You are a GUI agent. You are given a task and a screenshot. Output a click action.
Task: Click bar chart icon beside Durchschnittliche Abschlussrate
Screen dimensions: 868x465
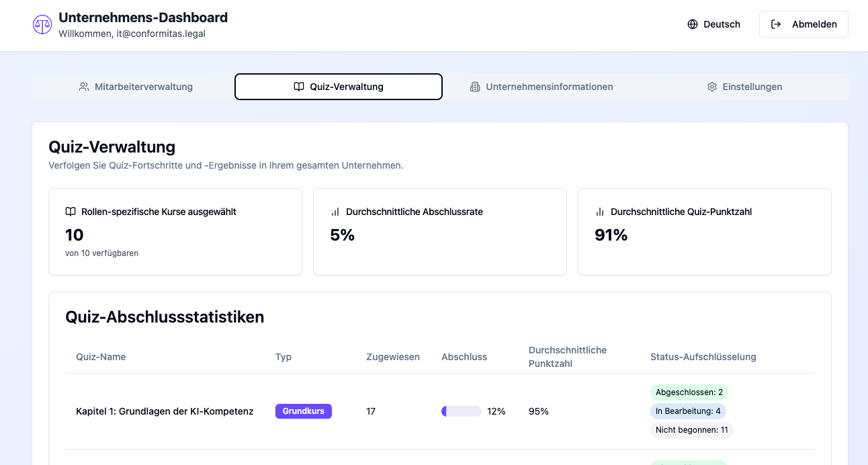(x=335, y=212)
